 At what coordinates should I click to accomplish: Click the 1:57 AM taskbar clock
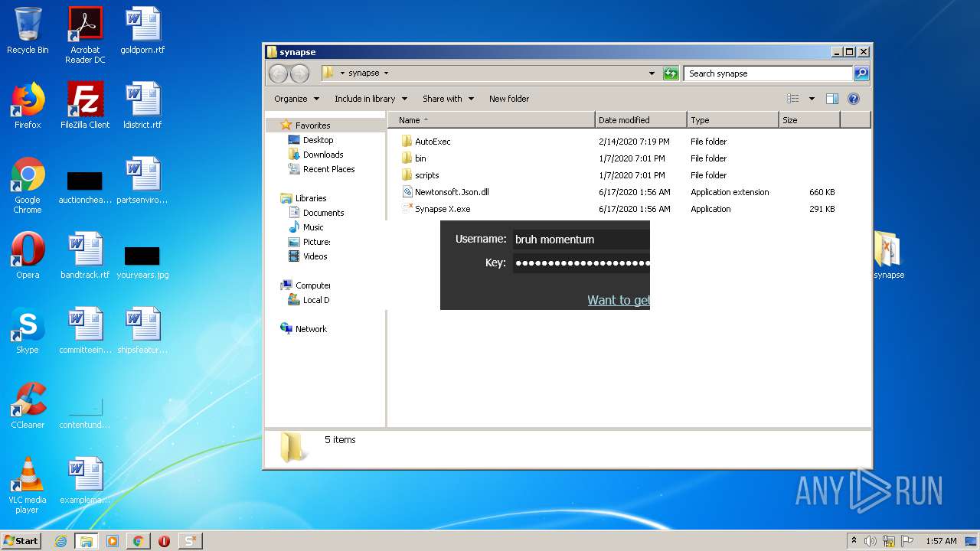tap(941, 541)
